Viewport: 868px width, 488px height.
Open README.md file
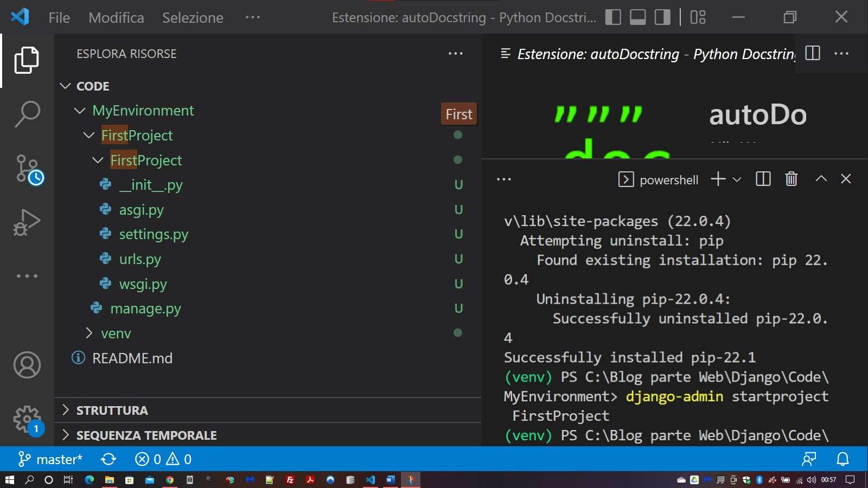132,358
